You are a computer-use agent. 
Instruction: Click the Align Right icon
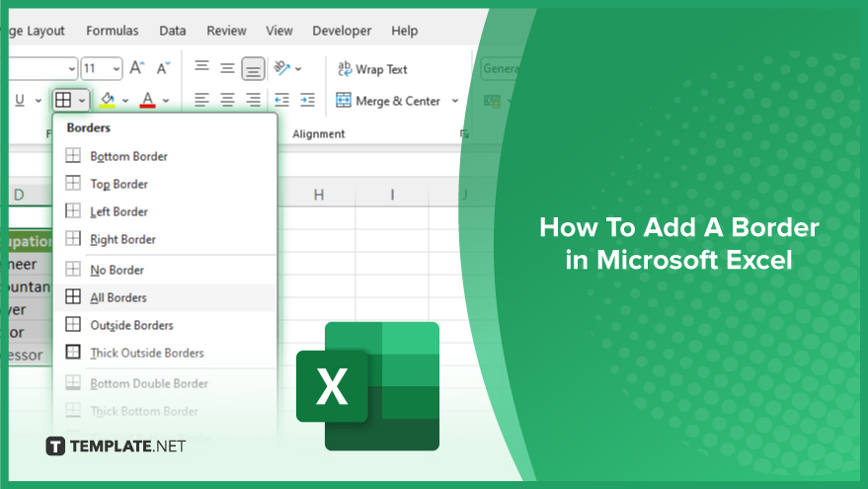point(253,100)
